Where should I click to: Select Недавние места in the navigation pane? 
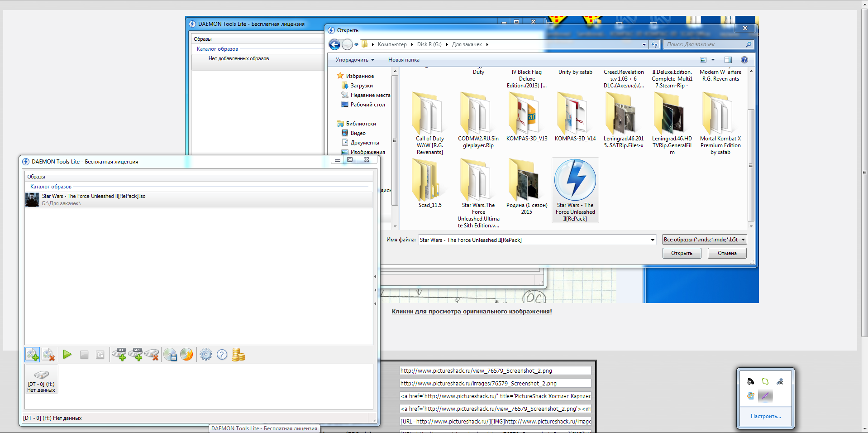[366, 95]
